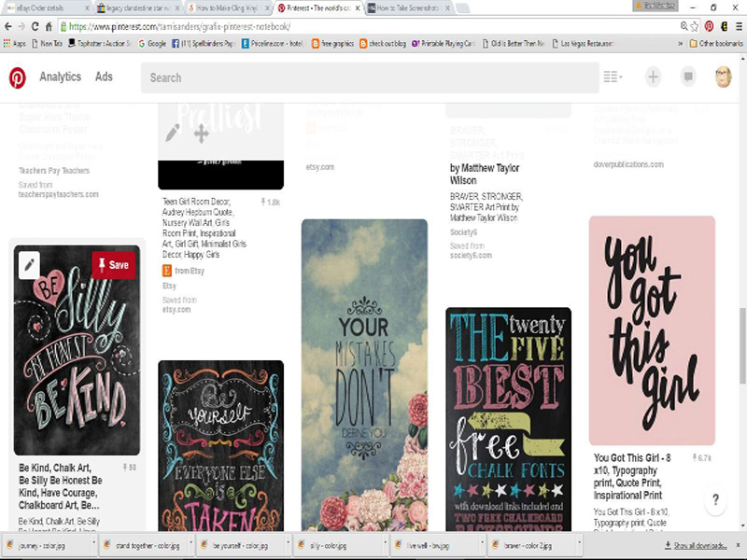Expand options for silly - color.jpg download
This screenshot has width=747, height=560.
coord(386,544)
